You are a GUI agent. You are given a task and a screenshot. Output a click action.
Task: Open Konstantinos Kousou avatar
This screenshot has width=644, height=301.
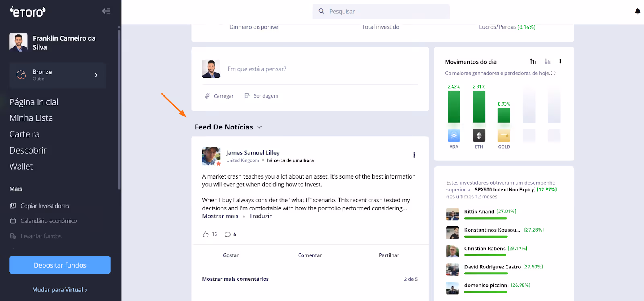[x=452, y=232]
